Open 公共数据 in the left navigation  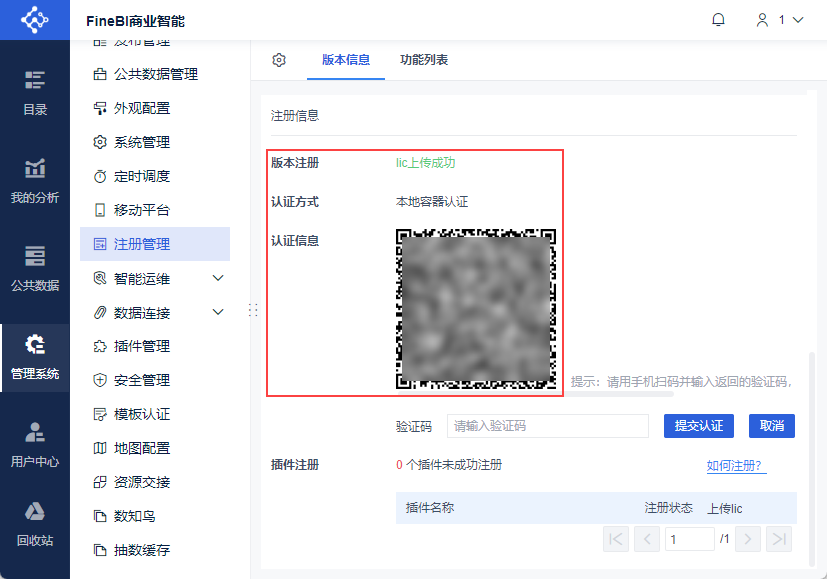coord(35,269)
